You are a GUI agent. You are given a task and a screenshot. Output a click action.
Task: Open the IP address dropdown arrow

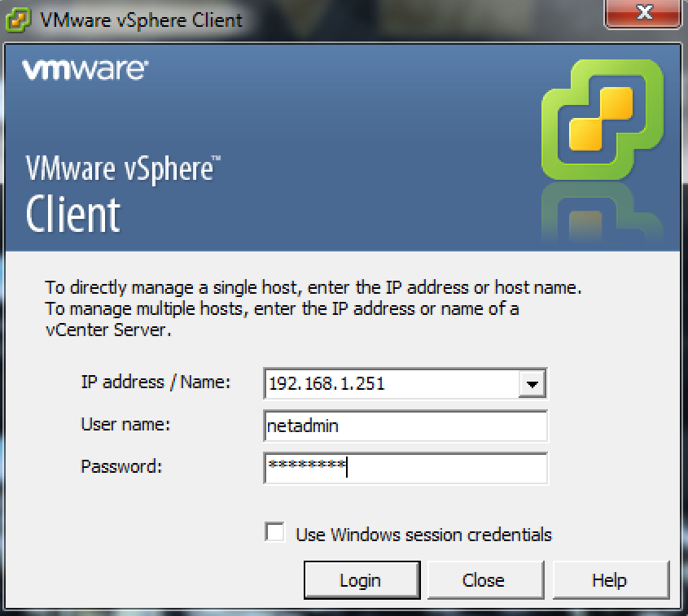(532, 384)
